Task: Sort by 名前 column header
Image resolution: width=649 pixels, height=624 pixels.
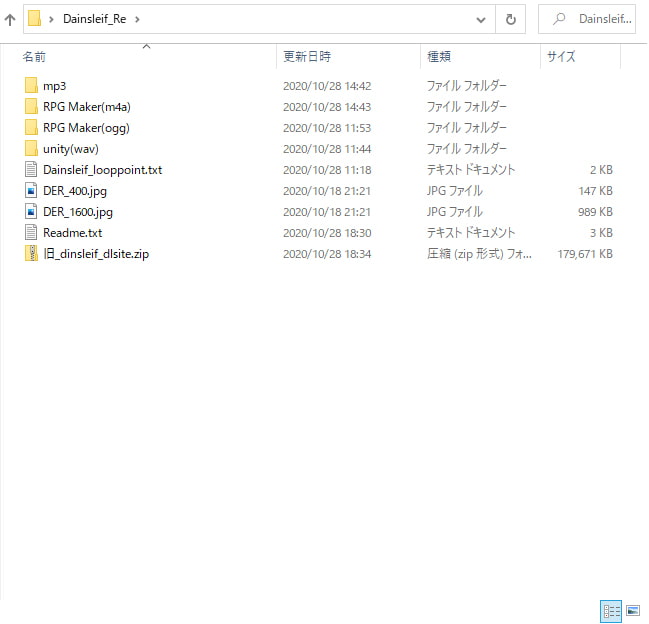Action: [x=35, y=57]
